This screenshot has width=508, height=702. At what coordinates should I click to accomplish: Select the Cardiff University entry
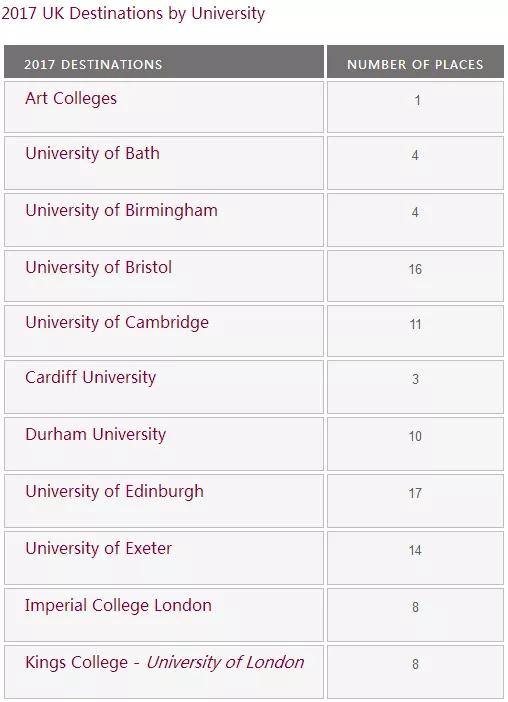pyautogui.click(x=90, y=377)
